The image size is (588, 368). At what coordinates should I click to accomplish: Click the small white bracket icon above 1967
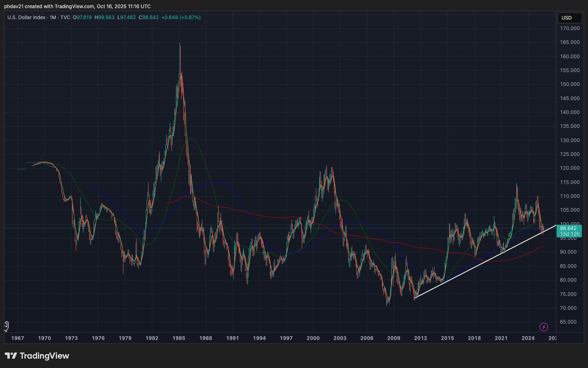7,326
